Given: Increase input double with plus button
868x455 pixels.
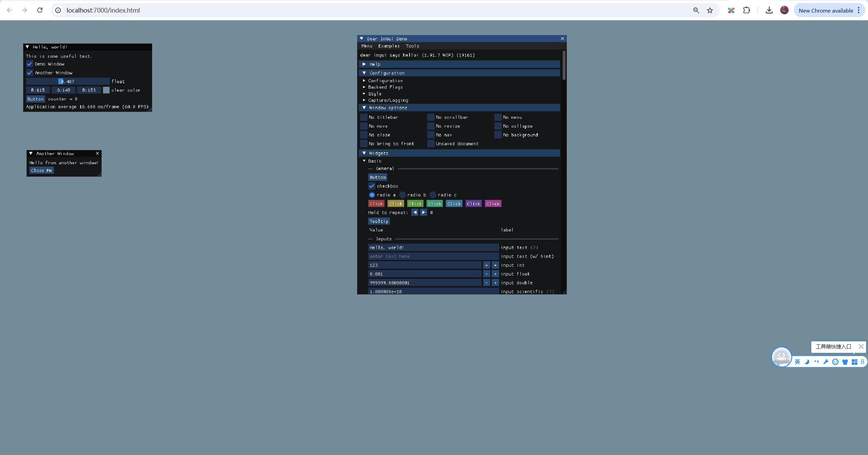Looking at the screenshot, I should point(495,283).
